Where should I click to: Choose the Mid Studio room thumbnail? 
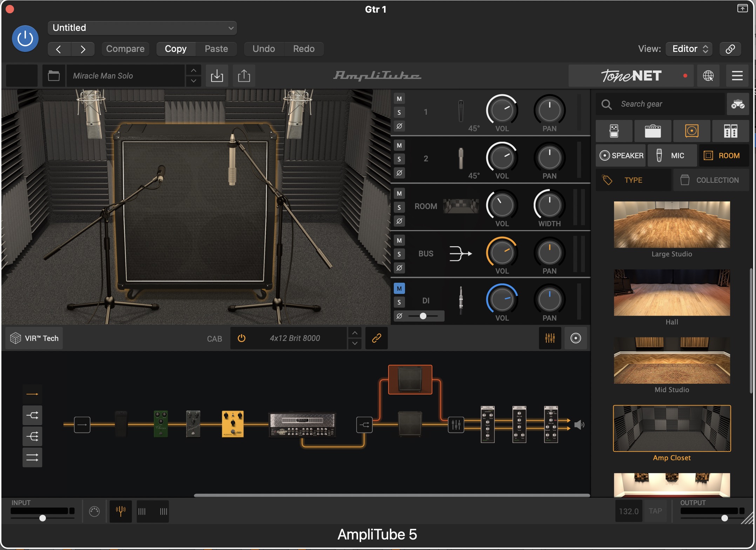[672, 361]
